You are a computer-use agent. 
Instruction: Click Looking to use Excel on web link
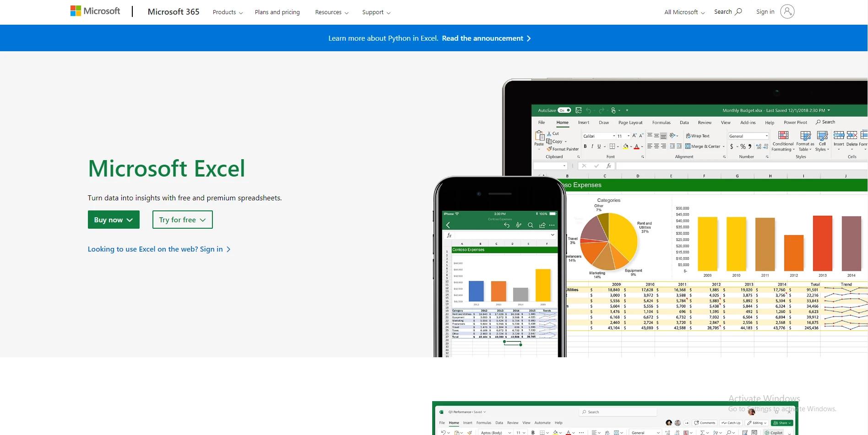[x=159, y=249]
